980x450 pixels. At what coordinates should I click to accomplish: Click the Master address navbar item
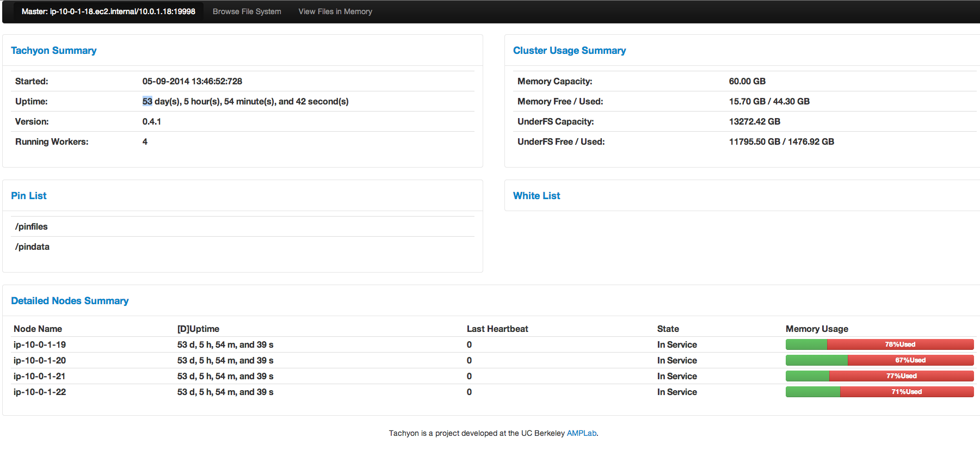click(108, 11)
